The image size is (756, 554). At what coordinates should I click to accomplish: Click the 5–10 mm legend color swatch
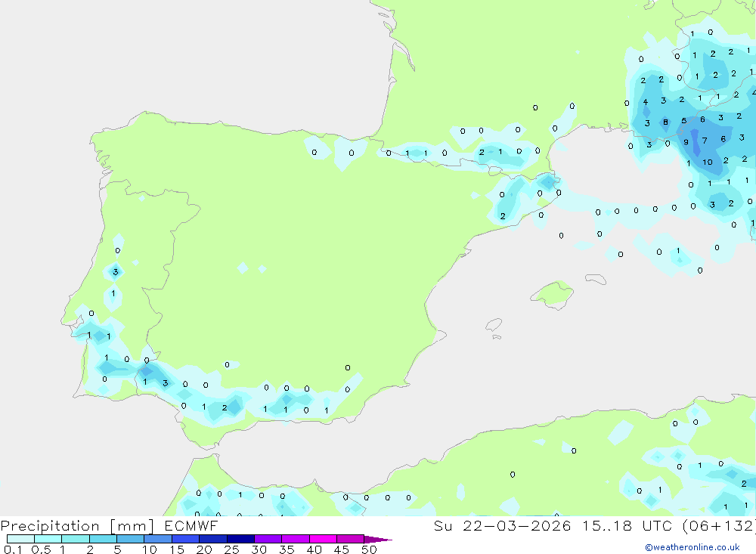click(130, 539)
